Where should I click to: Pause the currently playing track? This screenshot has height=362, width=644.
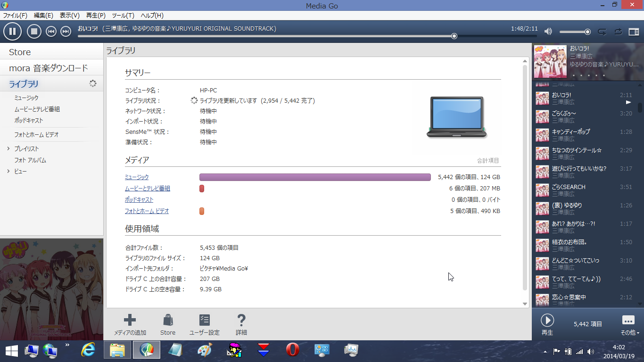coord(13,32)
